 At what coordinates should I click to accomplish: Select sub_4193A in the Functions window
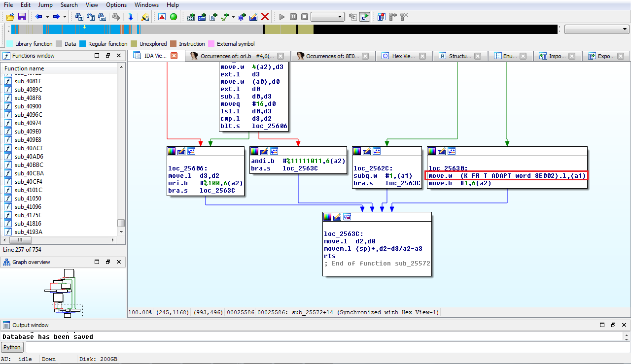click(28, 232)
